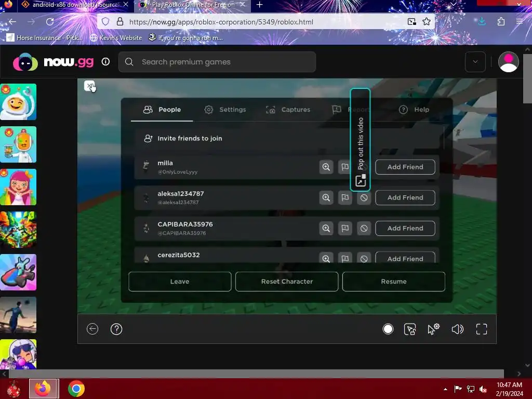Toggle the white record circle button
The image size is (532, 399).
point(388,329)
